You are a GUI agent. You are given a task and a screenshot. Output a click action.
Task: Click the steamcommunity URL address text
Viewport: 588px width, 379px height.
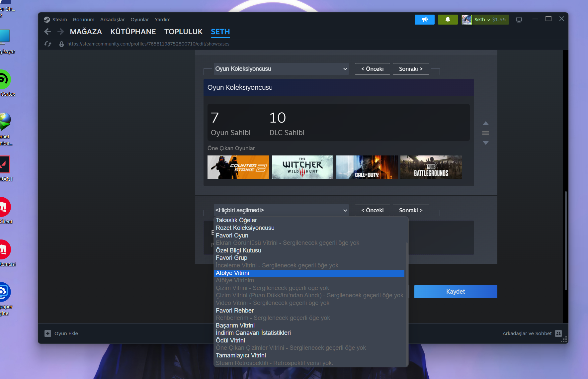[x=148, y=44]
